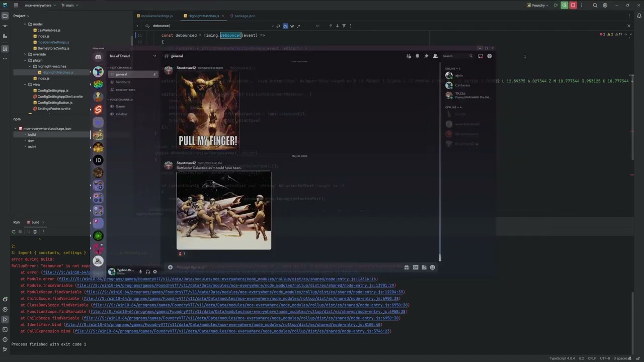Open the pinned messages in Discord
The height and width of the screenshot is (362, 644).
[426, 56]
